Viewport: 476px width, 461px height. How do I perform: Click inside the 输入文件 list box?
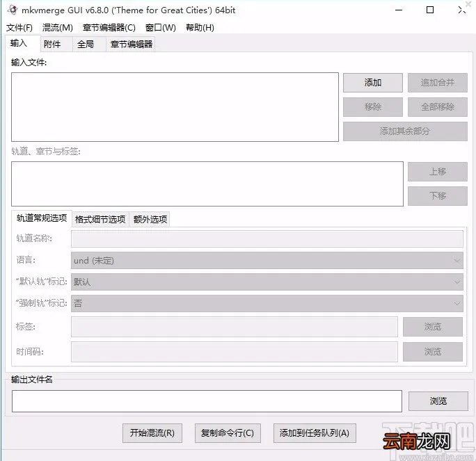tap(175, 107)
